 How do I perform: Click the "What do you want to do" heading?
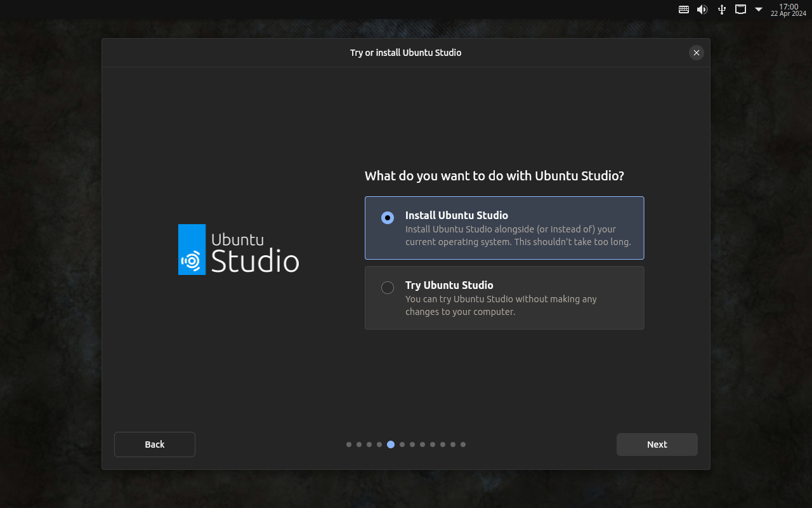click(x=494, y=176)
